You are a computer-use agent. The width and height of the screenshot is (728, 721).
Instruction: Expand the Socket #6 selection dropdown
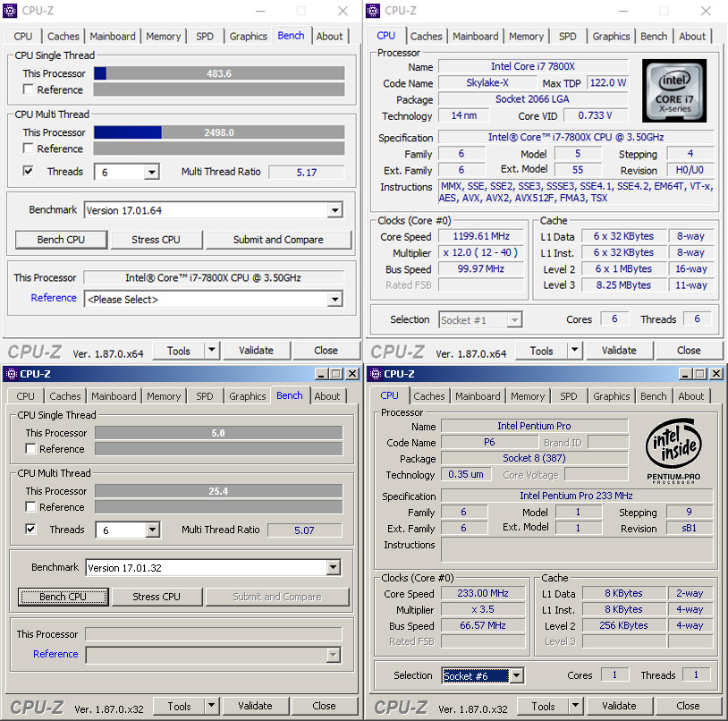click(516, 675)
